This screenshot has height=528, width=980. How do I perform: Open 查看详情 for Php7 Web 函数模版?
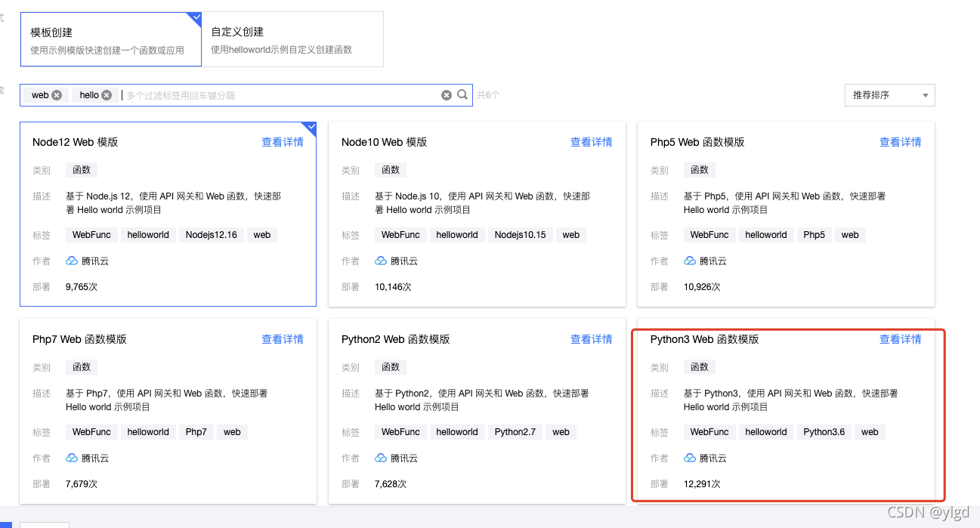283,339
